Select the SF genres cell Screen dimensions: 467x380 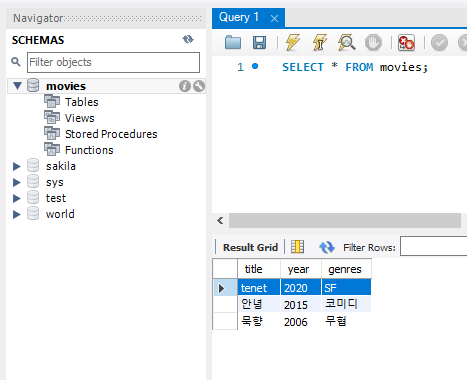pos(346,288)
